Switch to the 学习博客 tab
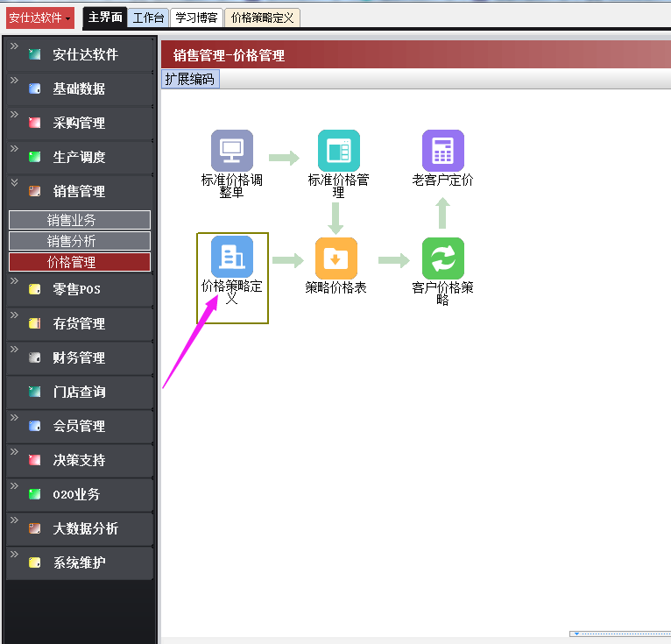 click(196, 18)
